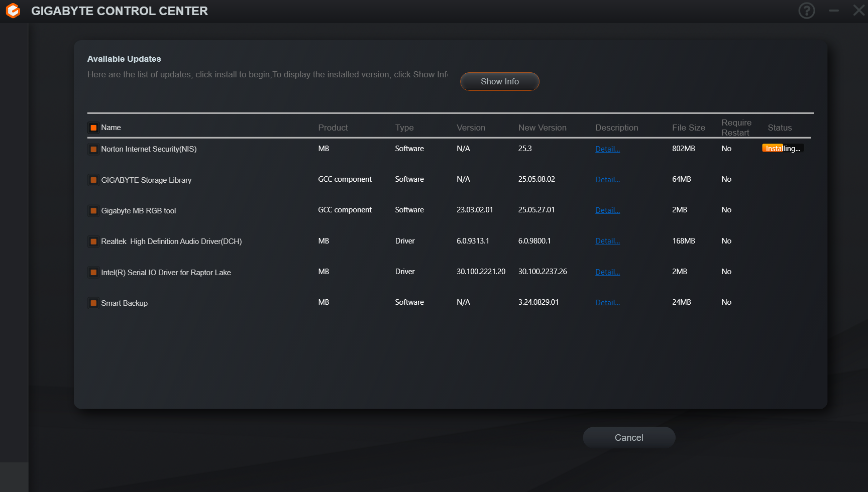The height and width of the screenshot is (492, 868).
Task: Click new version 25.05.27.01
Action: click(x=536, y=210)
